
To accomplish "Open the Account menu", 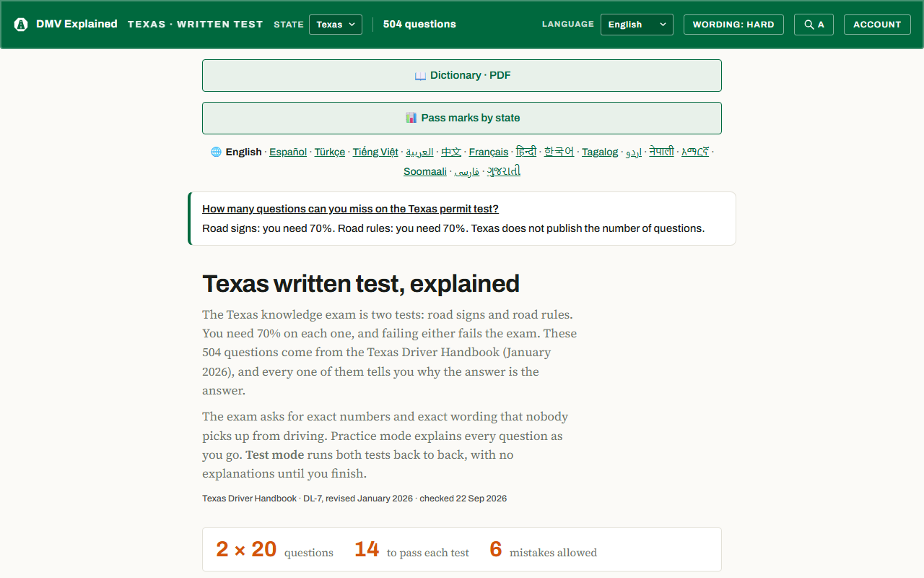I will [x=877, y=25].
